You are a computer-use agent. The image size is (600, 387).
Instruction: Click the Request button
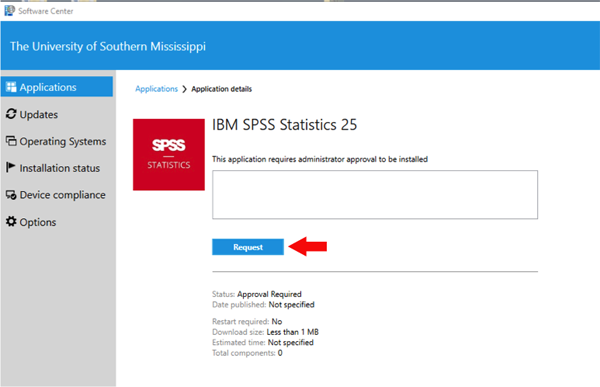point(248,247)
